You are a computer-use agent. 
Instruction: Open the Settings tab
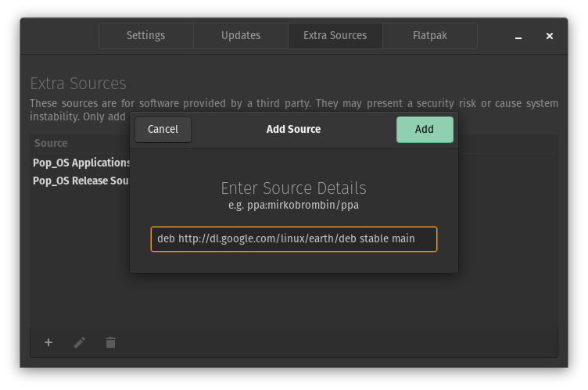(146, 36)
